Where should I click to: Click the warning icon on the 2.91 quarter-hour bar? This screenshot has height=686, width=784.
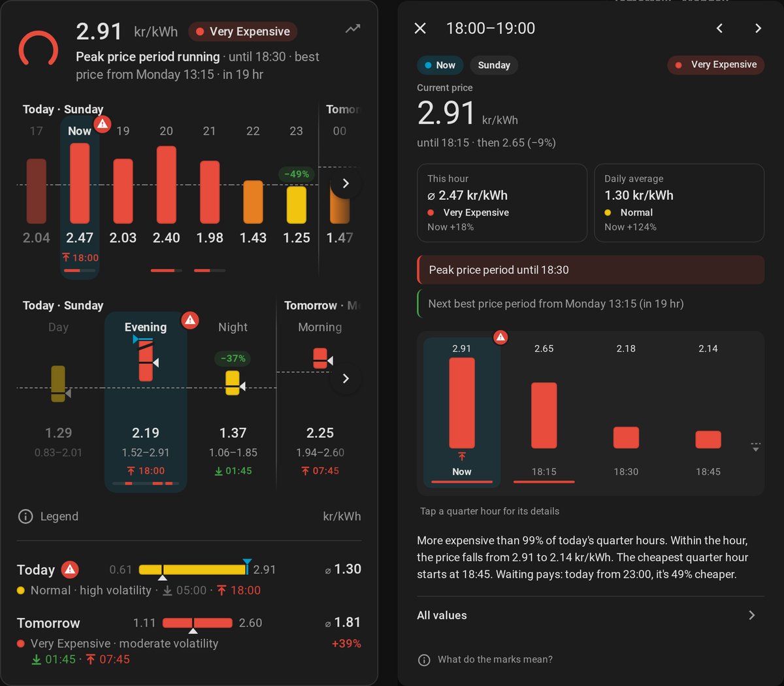click(x=500, y=337)
